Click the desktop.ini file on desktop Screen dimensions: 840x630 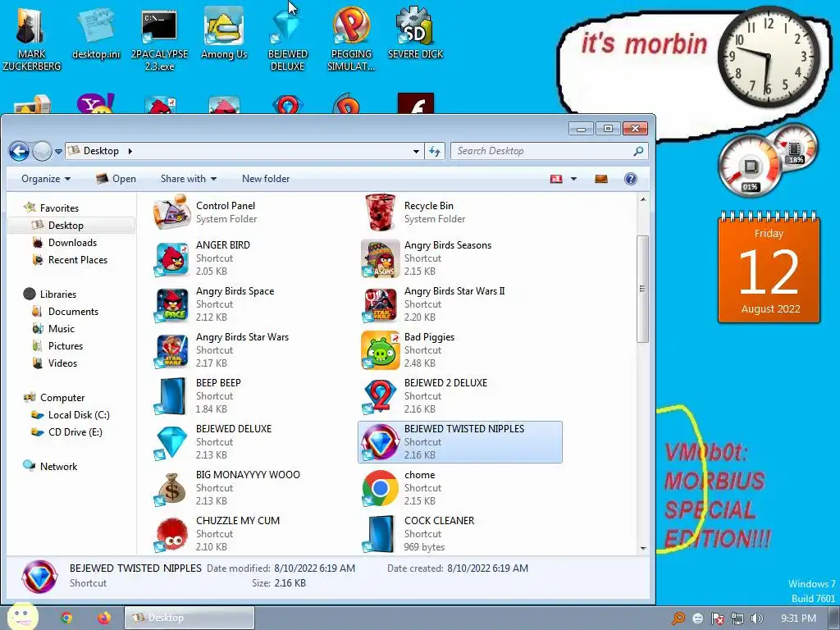(97, 32)
